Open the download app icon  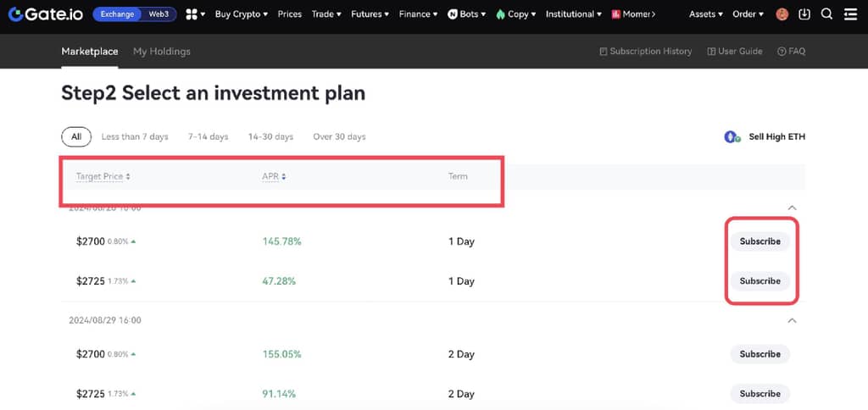[804, 14]
